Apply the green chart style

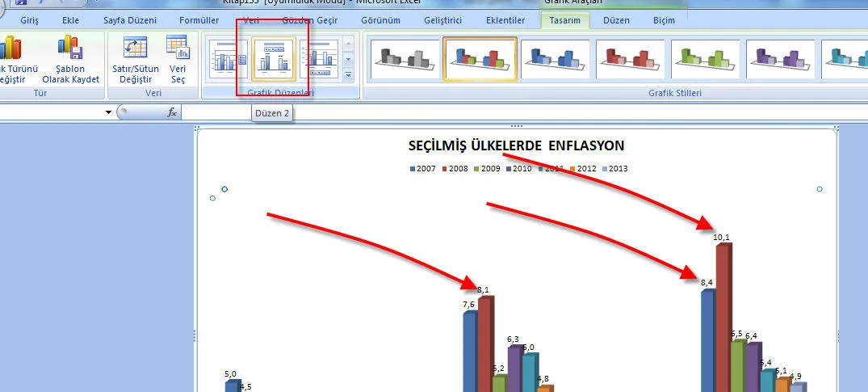click(704, 59)
